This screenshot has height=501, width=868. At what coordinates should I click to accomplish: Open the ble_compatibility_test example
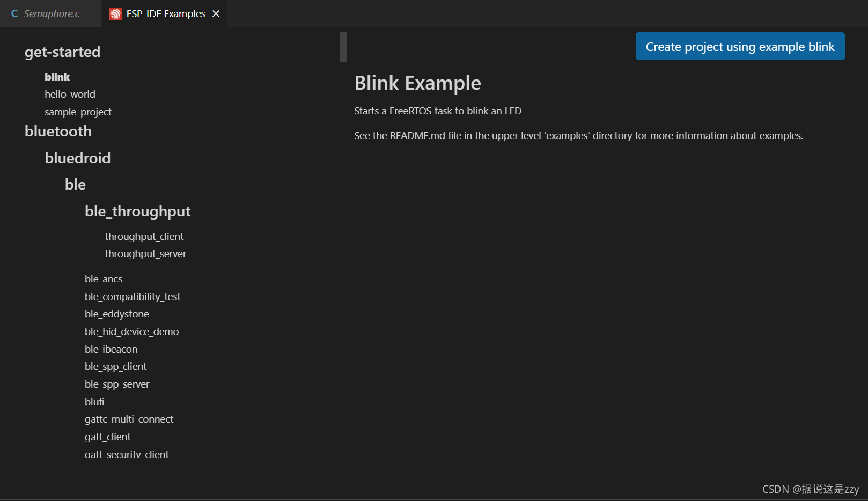pos(133,296)
